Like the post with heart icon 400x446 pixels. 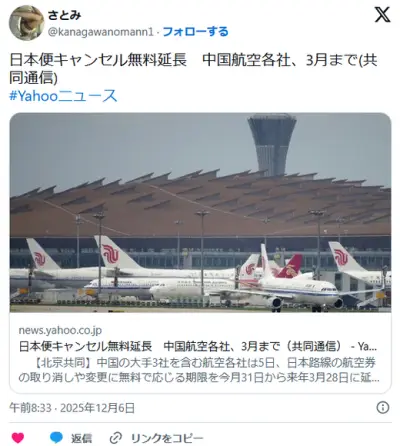tap(18, 438)
